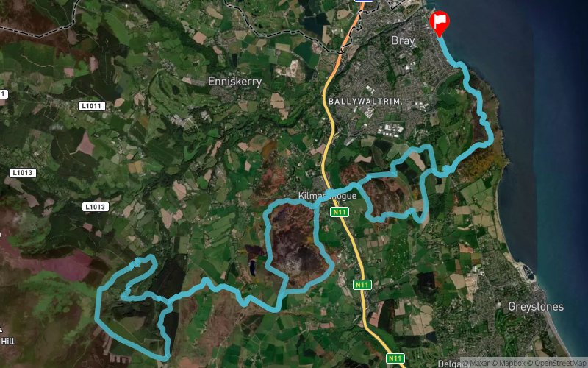588x368 pixels.
Task: Select the blue motorway shield above Bray
Action: click(364, 1)
